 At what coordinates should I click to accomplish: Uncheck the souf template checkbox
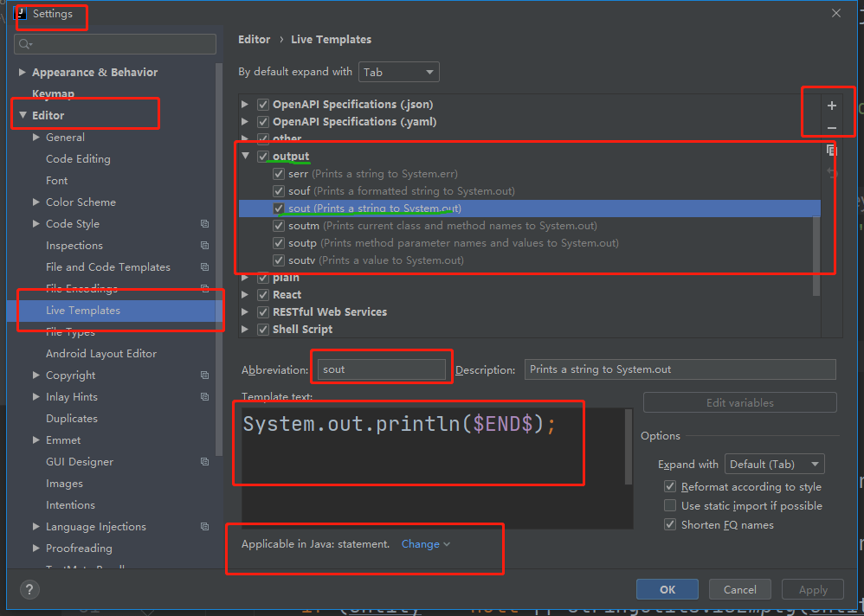(279, 191)
